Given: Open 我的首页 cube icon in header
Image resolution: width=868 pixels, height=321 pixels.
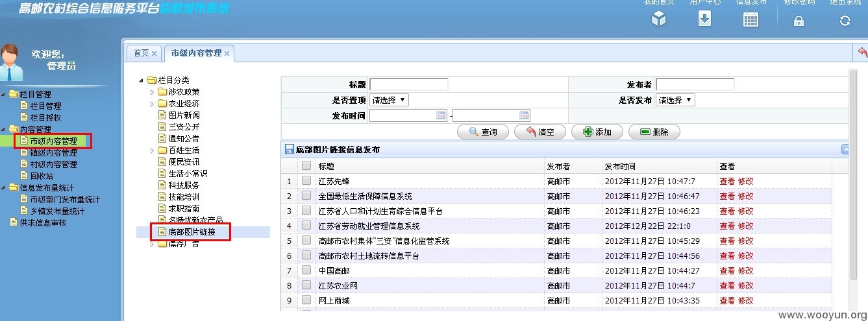Looking at the screenshot, I should point(659,19).
